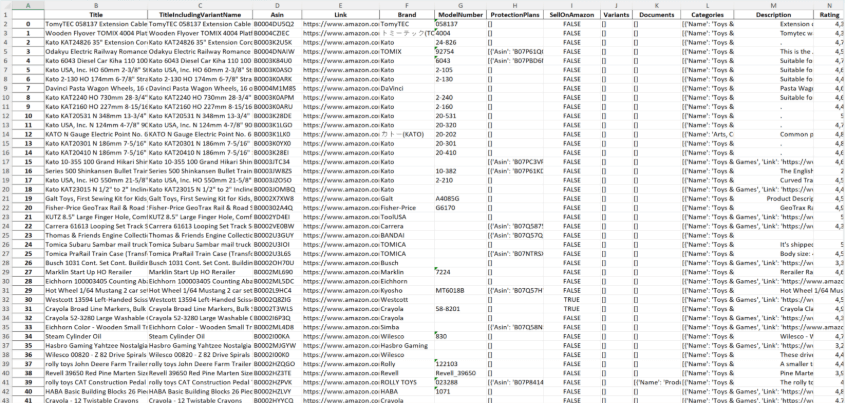Click the Title header cell
Image resolution: width=846 pixels, height=403 pixels.
pyautogui.click(x=95, y=15)
